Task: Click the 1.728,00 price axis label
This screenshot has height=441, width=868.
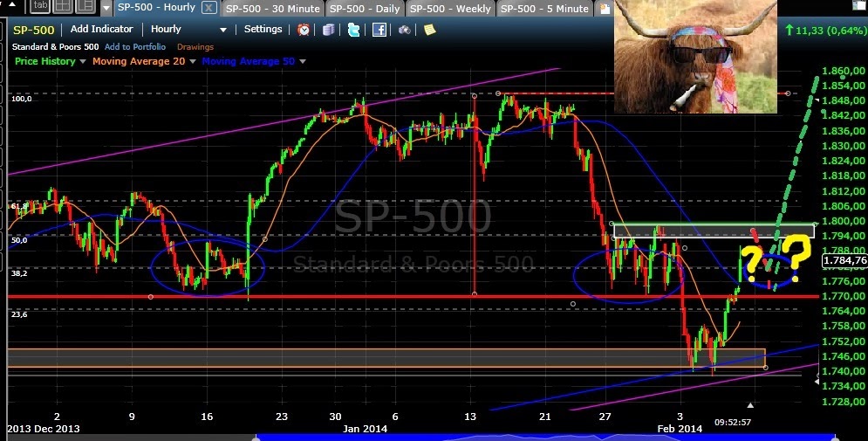Action: click(844, 401)
